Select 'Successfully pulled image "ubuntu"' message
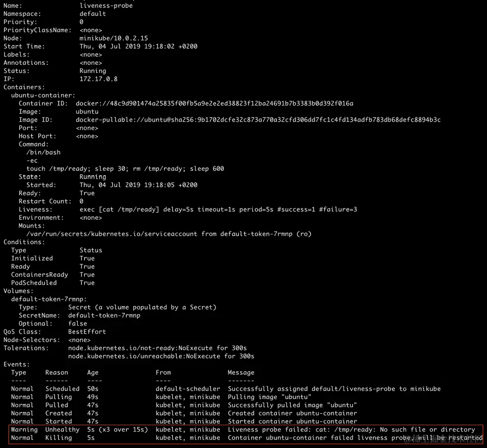This screenshot has height=448, width=487. click(x=292, y=405)
